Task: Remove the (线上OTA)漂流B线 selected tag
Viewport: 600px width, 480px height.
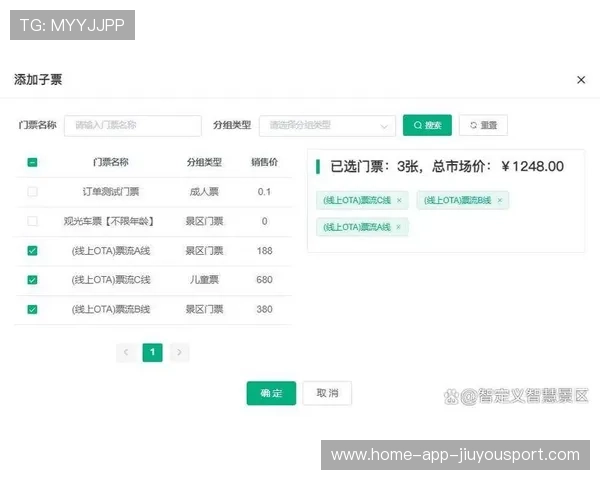Action: pyautogui.click(x=500, y=200)
